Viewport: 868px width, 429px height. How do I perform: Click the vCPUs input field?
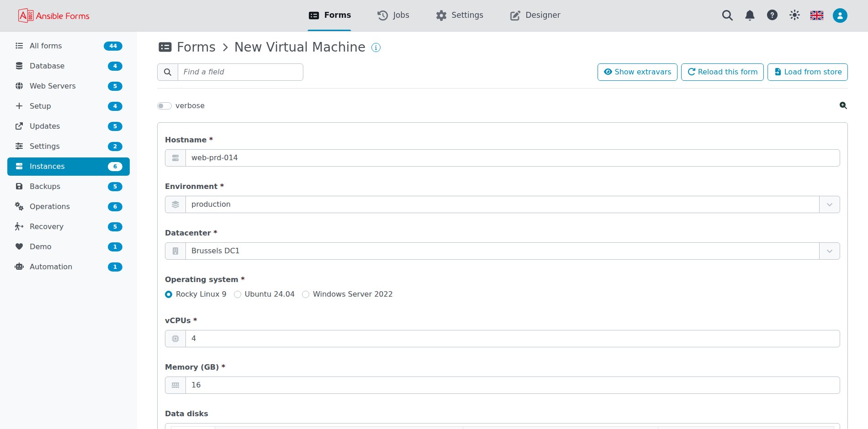513,339
